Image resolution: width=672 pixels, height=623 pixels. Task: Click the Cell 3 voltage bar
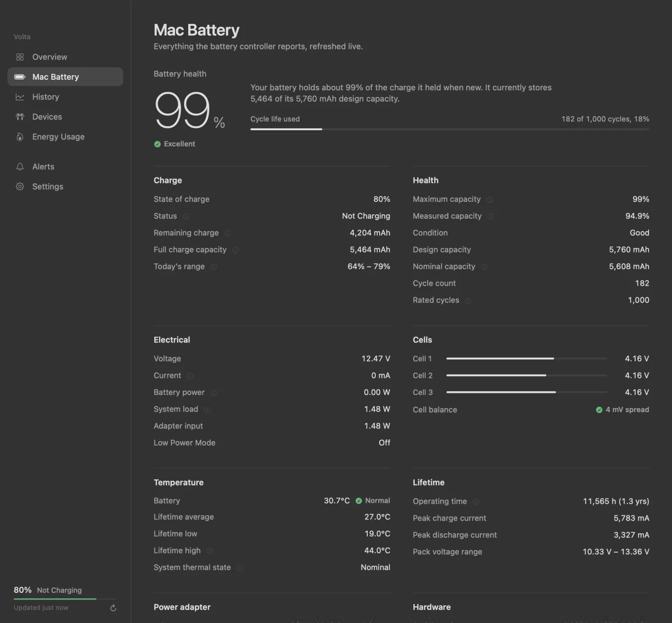click(x=527, y=392)
